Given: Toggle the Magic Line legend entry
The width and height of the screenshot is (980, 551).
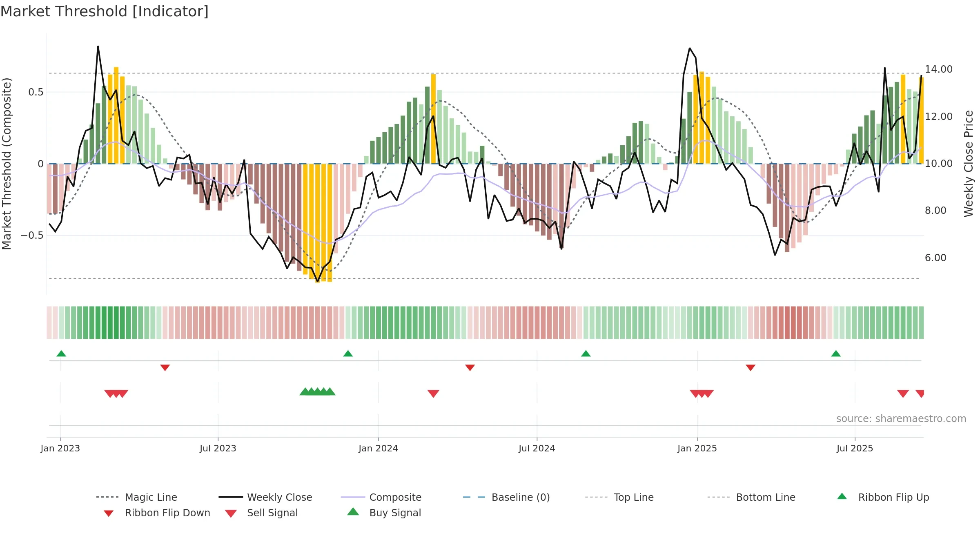Looking at the screenshot, I should tap(136, 497).
